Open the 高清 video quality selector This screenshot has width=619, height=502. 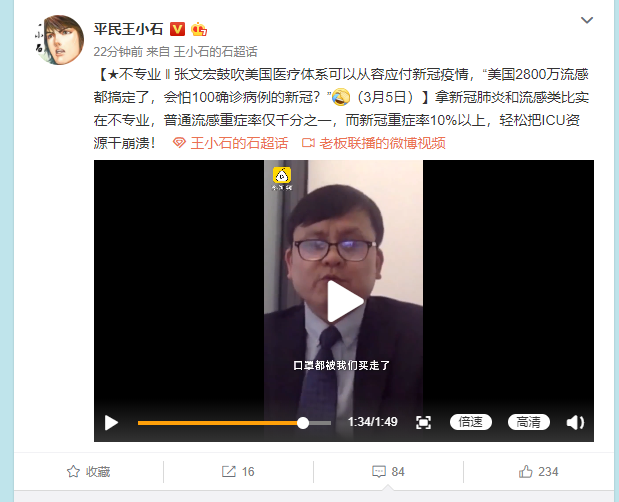[x=529, y=422]
